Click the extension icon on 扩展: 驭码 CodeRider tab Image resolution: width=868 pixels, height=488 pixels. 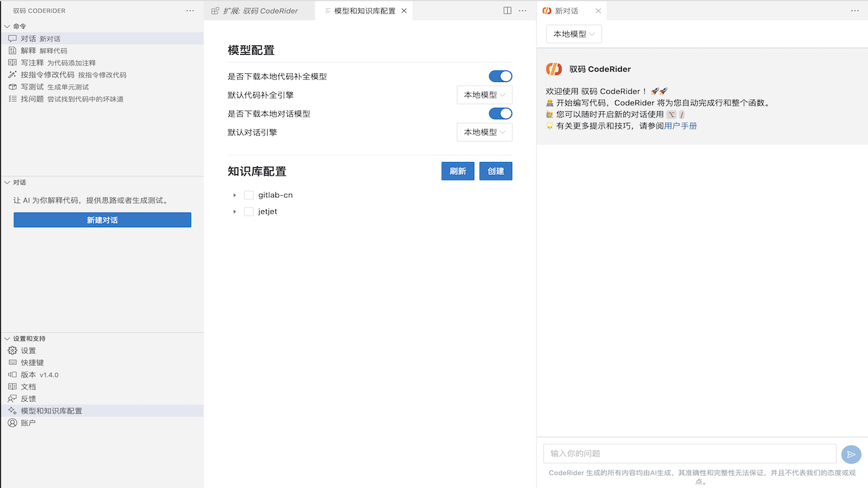(215, 11)
